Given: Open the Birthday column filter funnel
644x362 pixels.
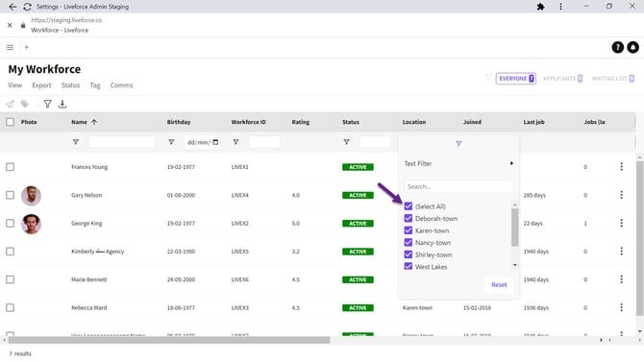Looking at the screenshot, I should (171, 142).
